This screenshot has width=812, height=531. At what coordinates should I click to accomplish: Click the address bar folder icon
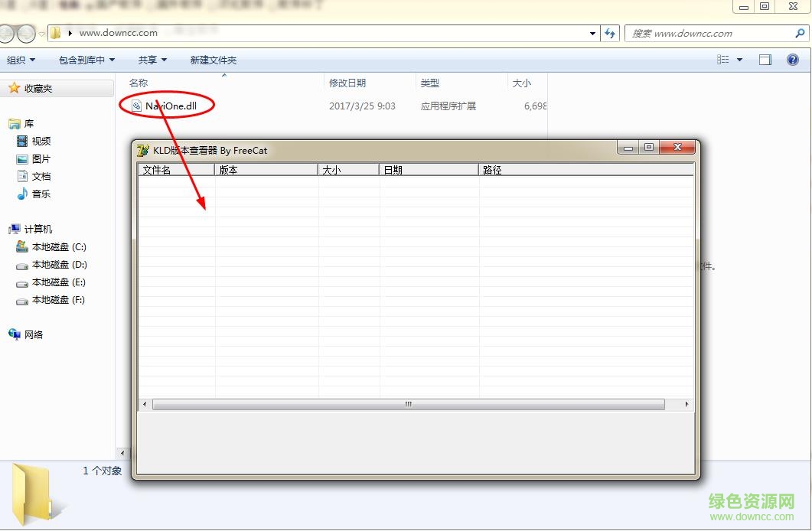click(55, 33)
